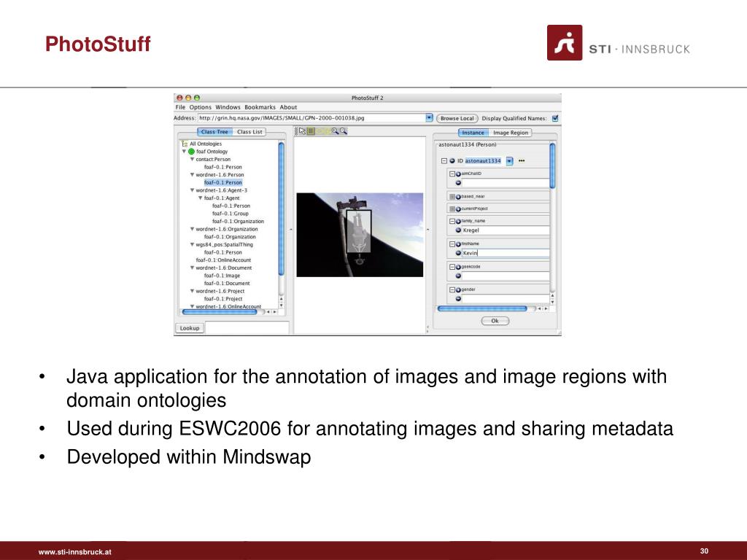Expand the based_near property box
This screenshot has width=747, height=560.
point(452,197)
